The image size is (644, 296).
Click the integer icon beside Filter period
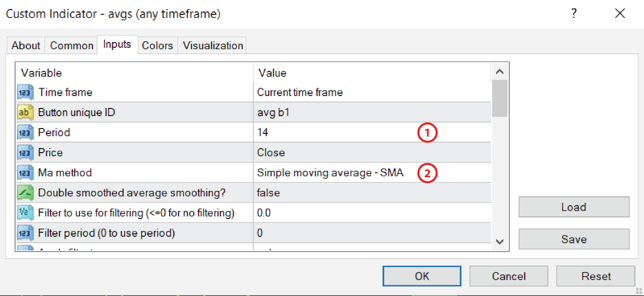[25, 233]
